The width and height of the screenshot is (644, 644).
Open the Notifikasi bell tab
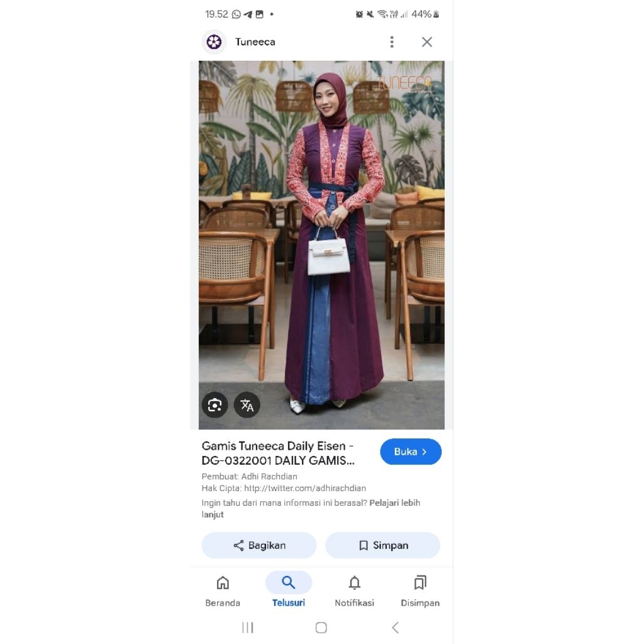click(354, 591)
